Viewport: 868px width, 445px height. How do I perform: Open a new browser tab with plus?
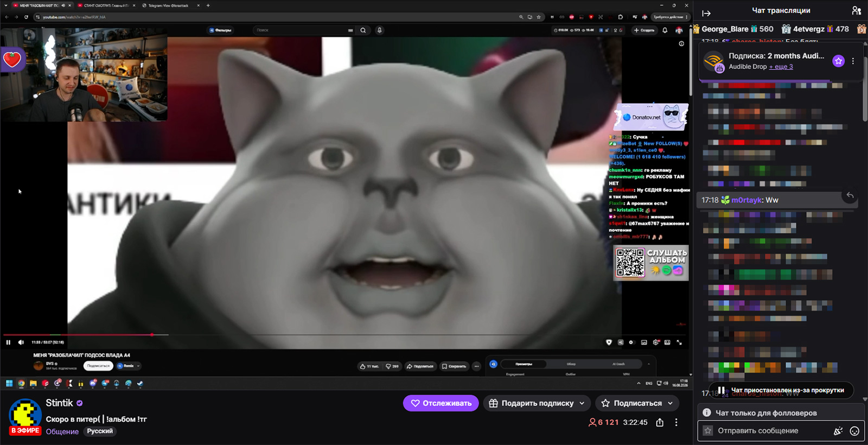[x=208, y=5]
